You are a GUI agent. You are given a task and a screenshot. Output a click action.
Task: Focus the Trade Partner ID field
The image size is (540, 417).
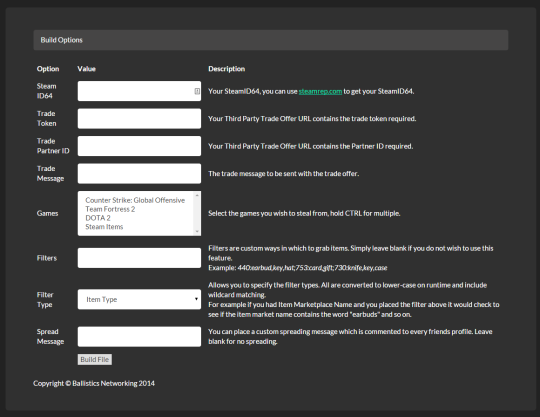[x=139, y=146]
